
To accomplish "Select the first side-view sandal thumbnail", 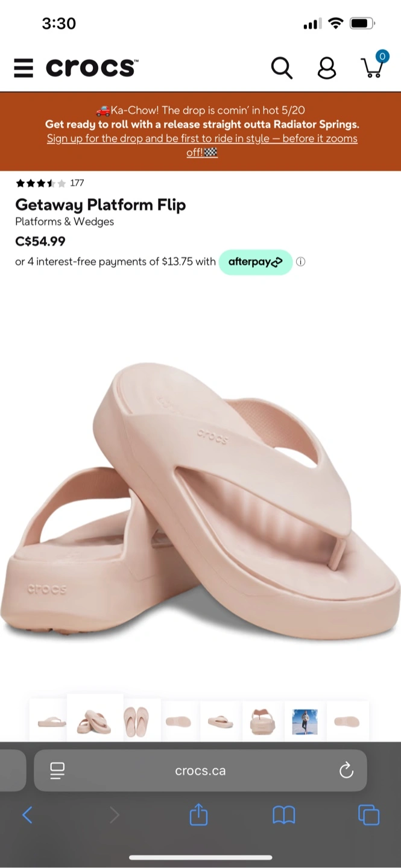I will tap(52, 721).
